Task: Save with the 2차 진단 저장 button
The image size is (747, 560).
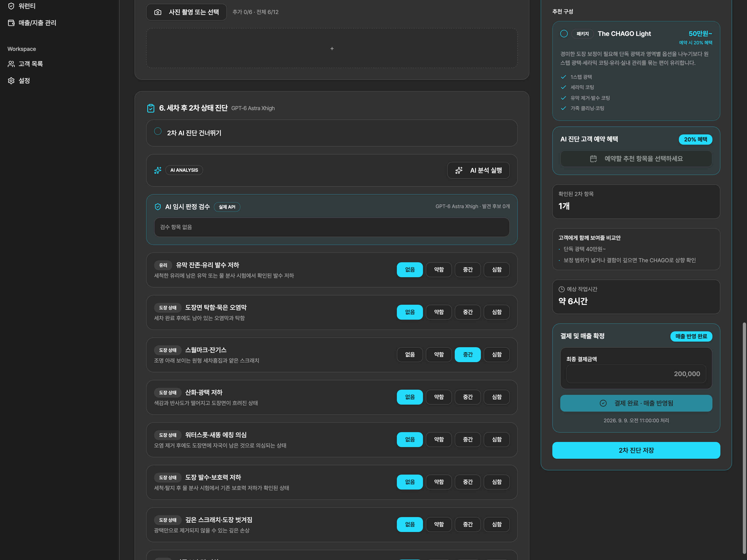Action: pos(636,450)
